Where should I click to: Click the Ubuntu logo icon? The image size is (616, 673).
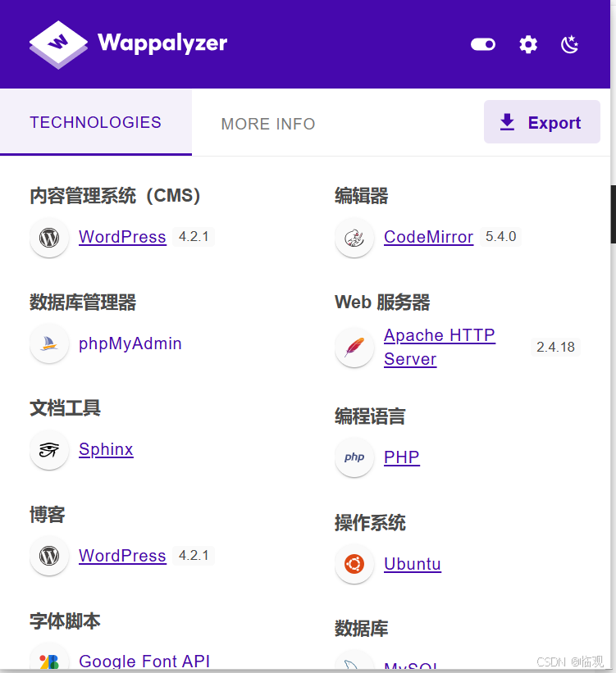click(x=354, y=564)
